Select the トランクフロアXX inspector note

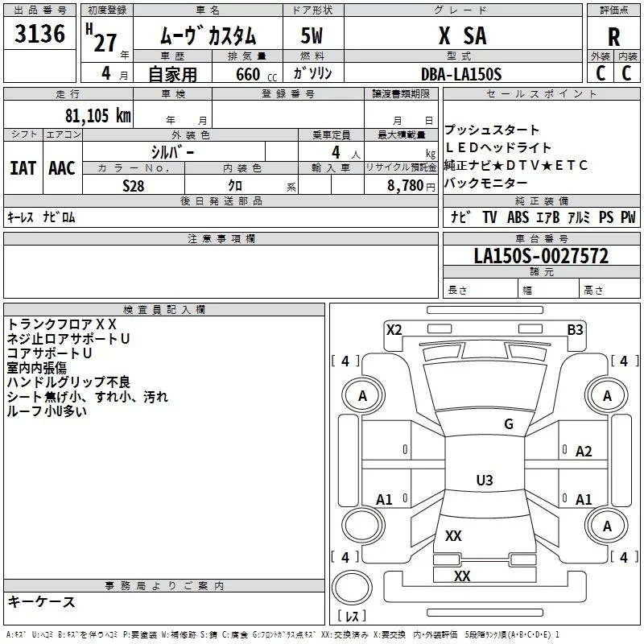coord(62,324)
